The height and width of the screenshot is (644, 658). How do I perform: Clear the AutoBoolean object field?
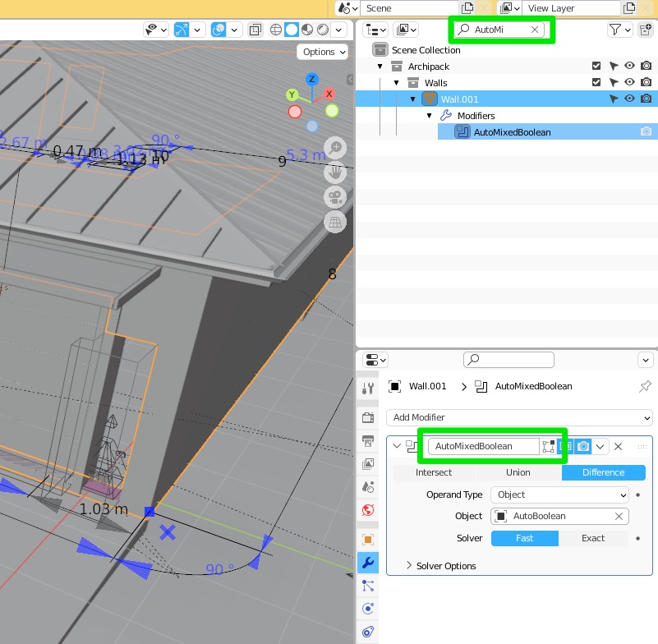619,516
